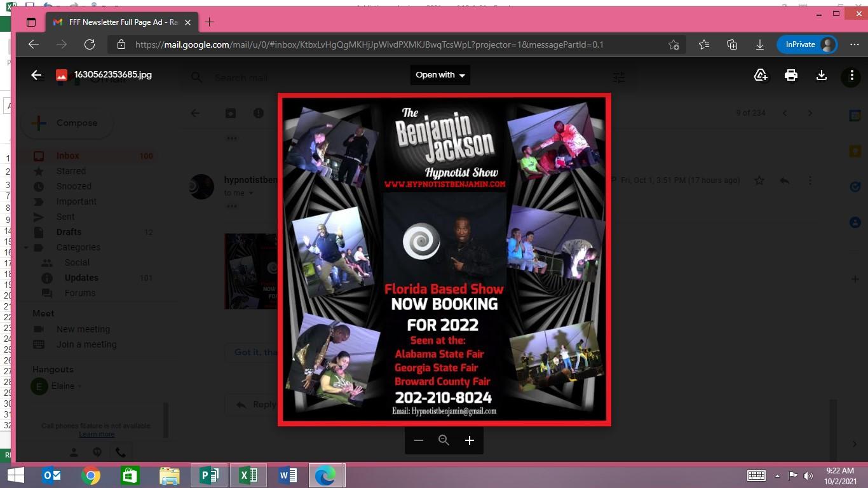Screen dimensions: 868x488
Task: Open Elaine's Hangouts status dropdown
Action: (x=80, y=386)
